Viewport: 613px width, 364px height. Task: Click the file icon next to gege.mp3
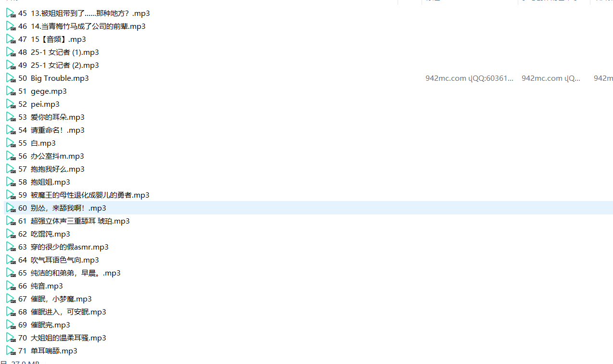click(x=11, y=91)
